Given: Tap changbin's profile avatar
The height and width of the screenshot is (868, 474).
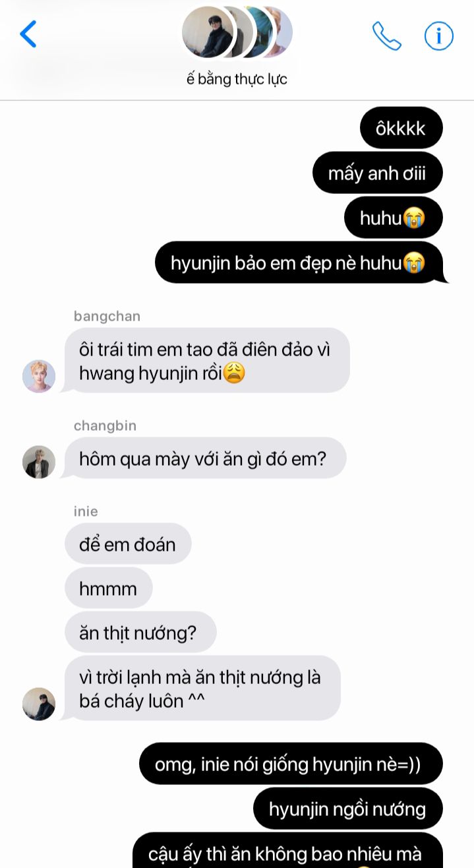Looking at the screenshot, I should [x=39, y=462].
